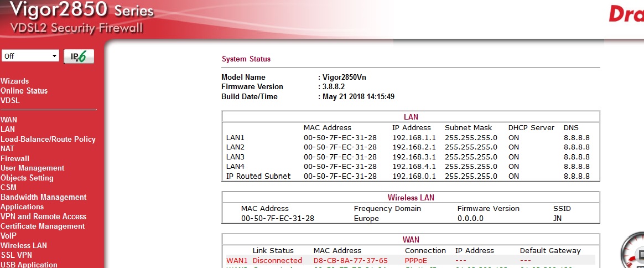Expand the WAN sidebar menu
This screenshot has width=644, height=268.
(9, 120)
